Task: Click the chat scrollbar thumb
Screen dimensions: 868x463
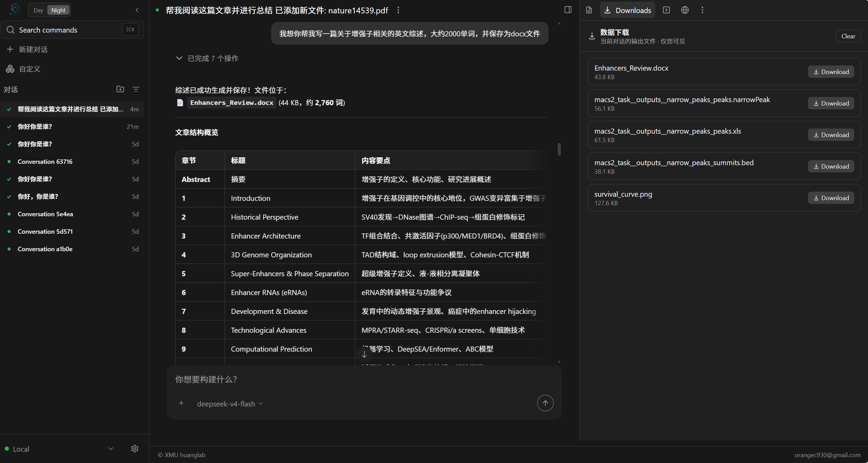Action: (x=559, y=149)
